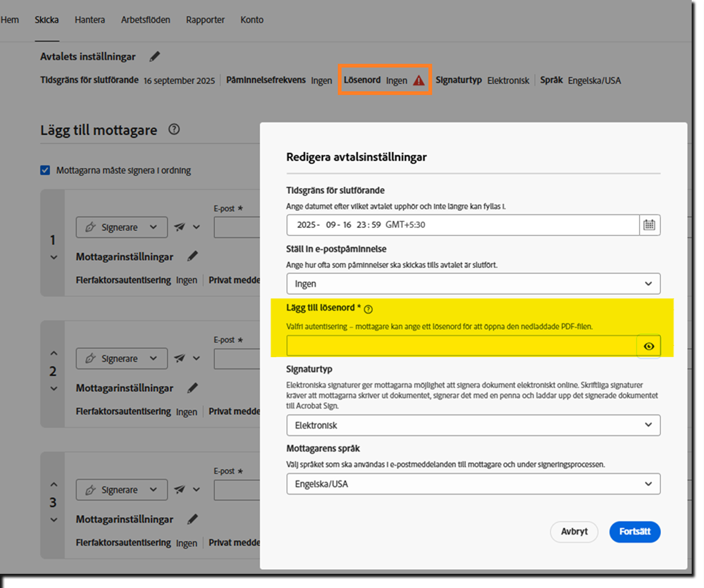
Task: Open help icon beside Lägg till mottagare
Action: 174,129
